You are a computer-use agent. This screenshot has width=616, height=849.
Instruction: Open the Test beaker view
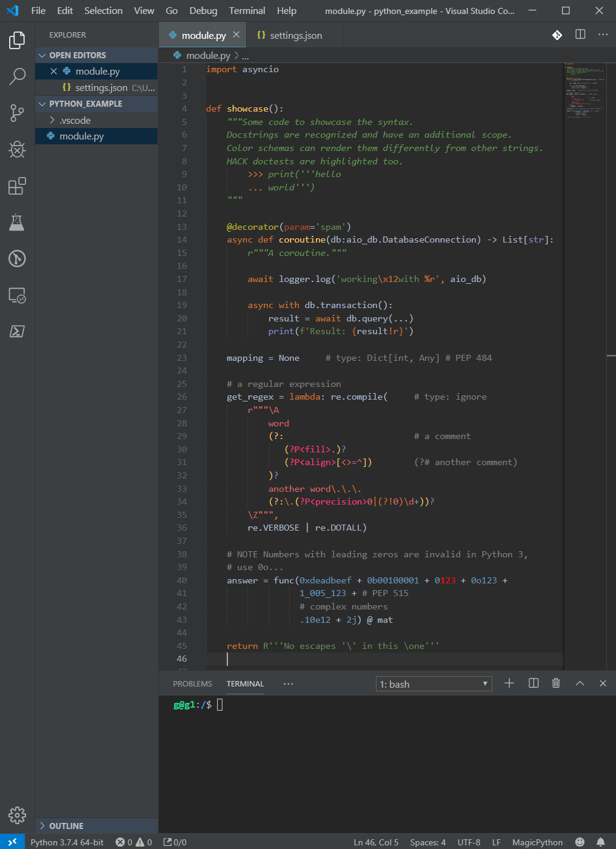pos(17,223)
